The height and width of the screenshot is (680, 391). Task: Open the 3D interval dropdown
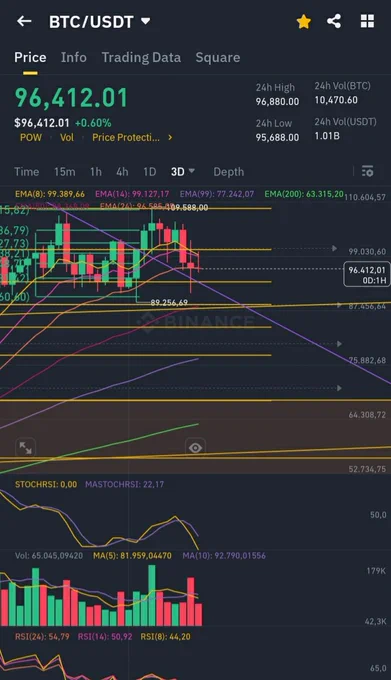(182, 172)
